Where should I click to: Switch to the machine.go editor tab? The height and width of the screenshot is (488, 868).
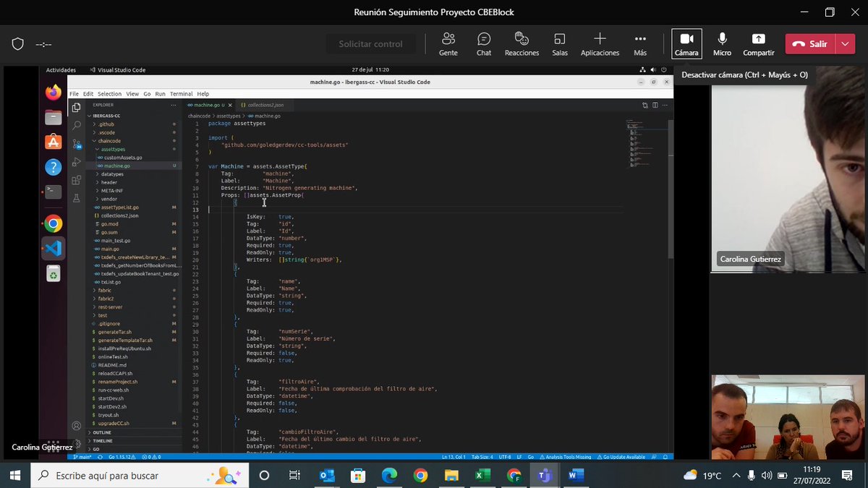(207, 105)
